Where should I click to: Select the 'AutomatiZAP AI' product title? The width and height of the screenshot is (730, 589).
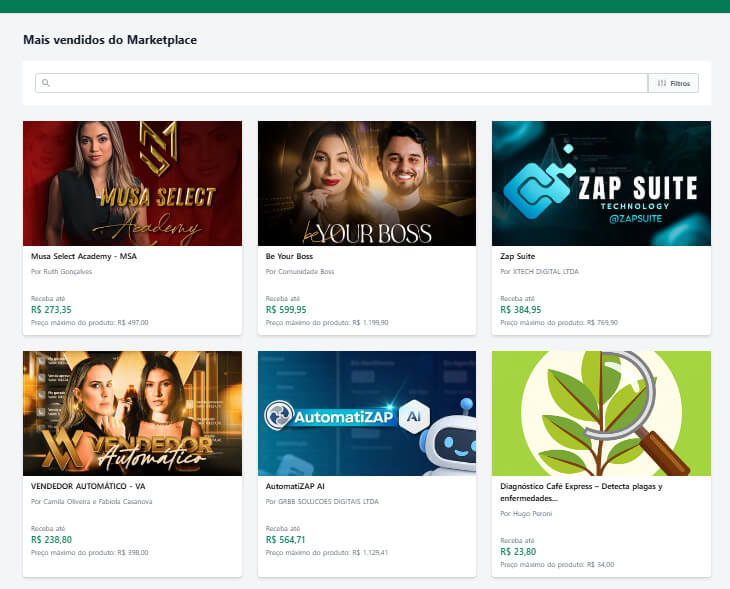[x=295, y=486]
